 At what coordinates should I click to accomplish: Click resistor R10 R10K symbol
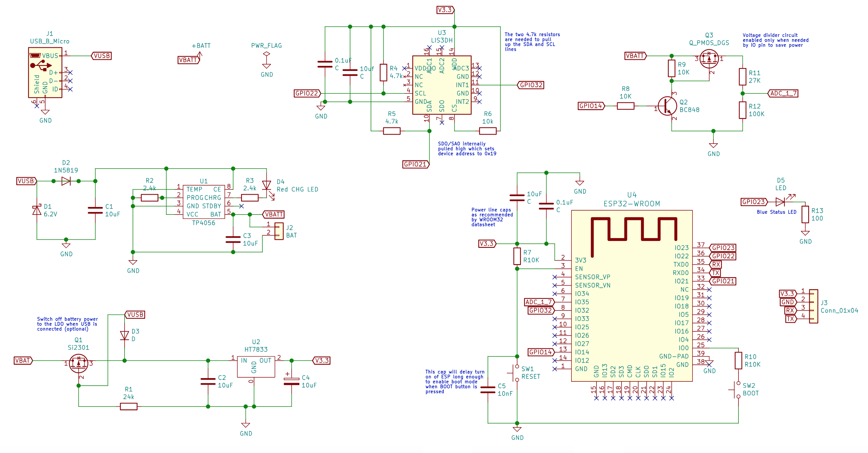tap(738, 360)
